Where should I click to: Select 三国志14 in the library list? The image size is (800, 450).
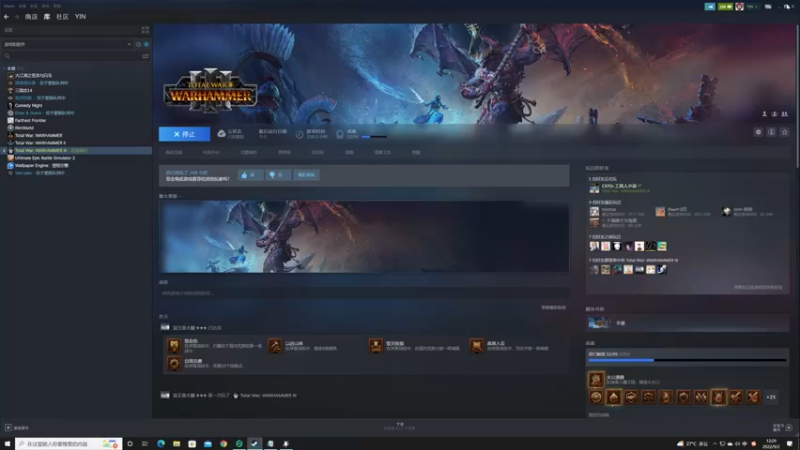[x=23, y=90]
